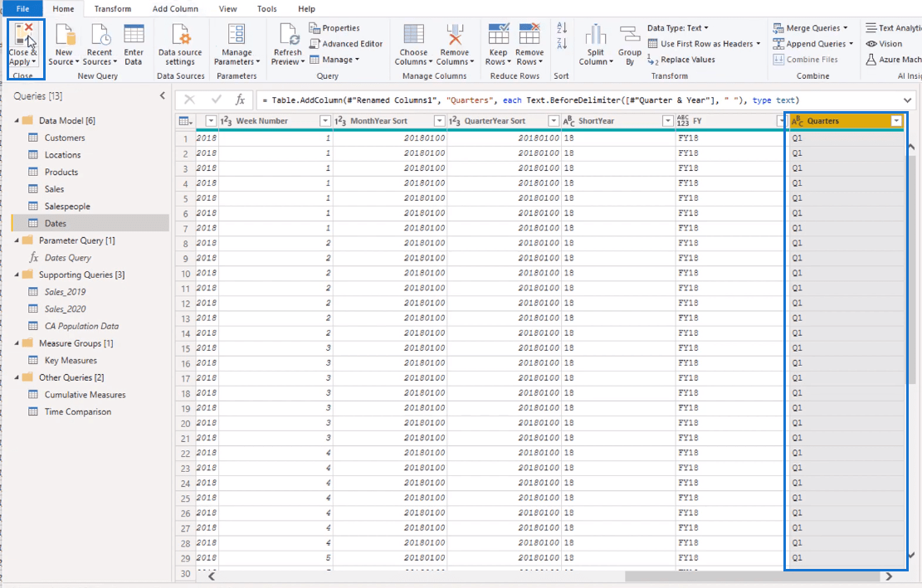Sort ascending with the A-Z icon
Viewport: 922px width, 588px height.
(562, 27)
